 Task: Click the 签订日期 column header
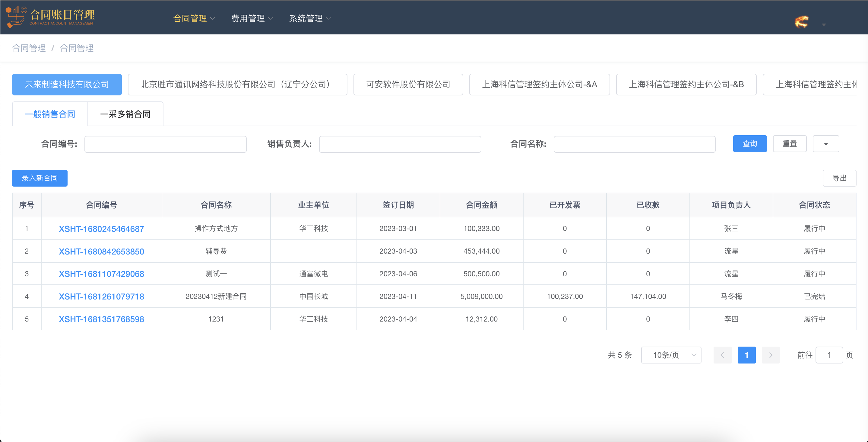tap(398, 205)
